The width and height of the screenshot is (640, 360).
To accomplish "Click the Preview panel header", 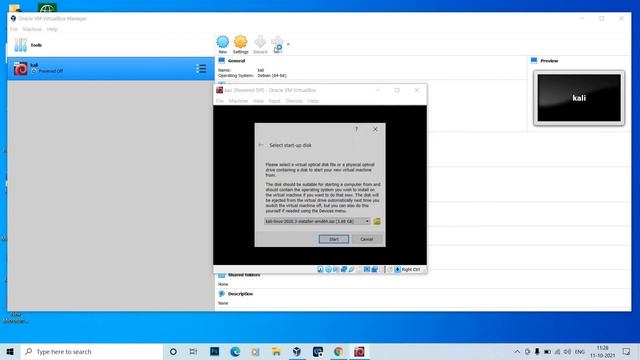I will (x=549, y=61).
